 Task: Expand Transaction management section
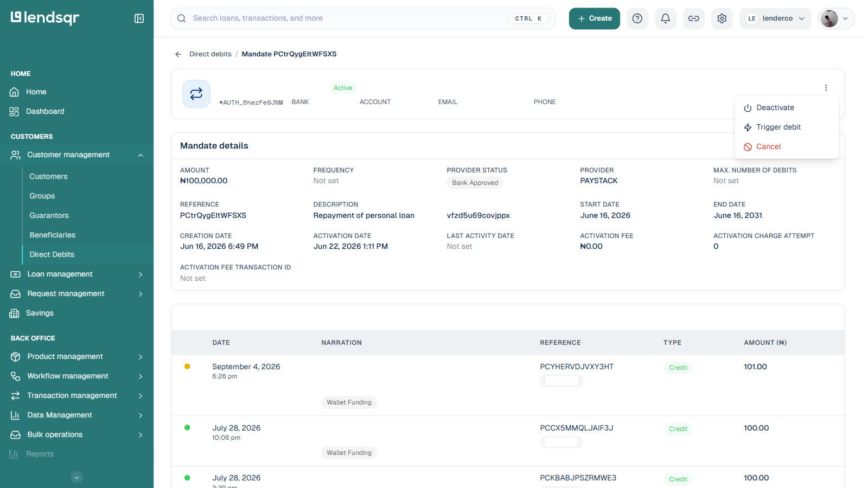[76, 396]
